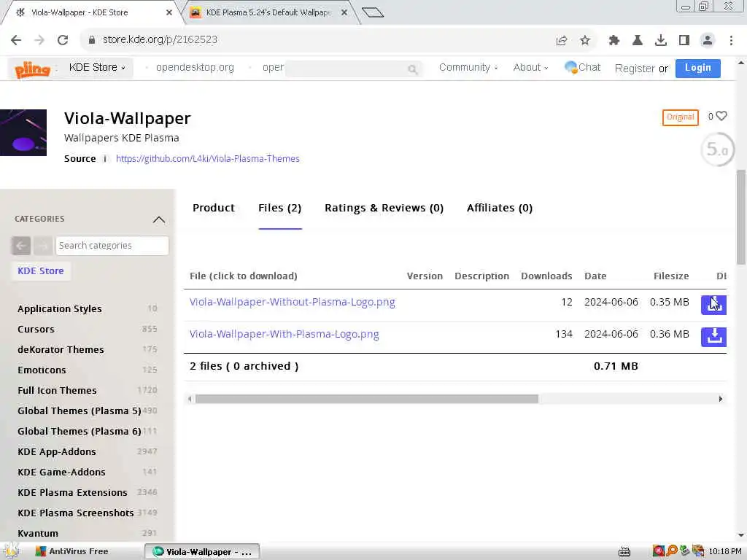747x560 pixels.
Task: Open the Full Icon Themes category
Action: click(x=57, y=391)
